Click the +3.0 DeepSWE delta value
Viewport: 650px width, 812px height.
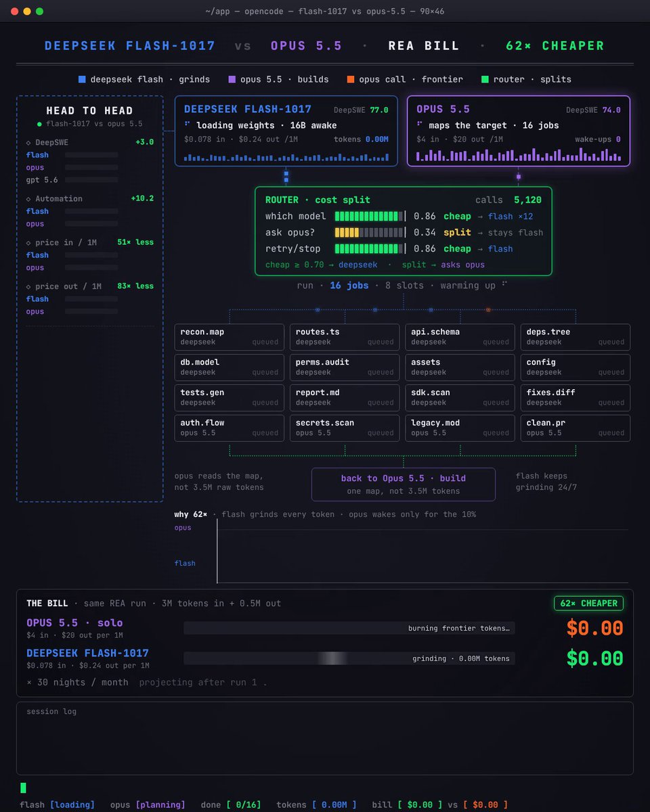(145, 142)
